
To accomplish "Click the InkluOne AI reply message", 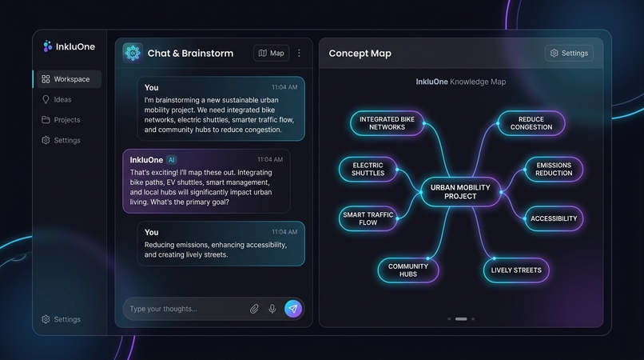I will coord(206,181).
